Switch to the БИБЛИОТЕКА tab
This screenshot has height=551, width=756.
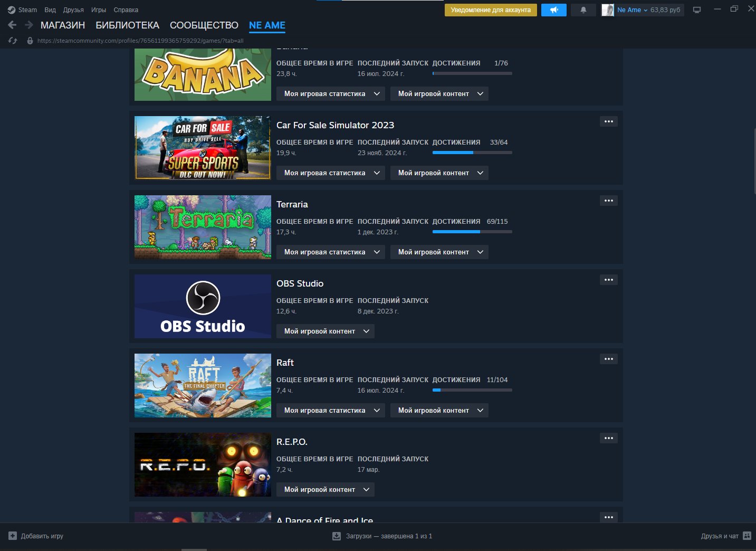tap(127, 25)
